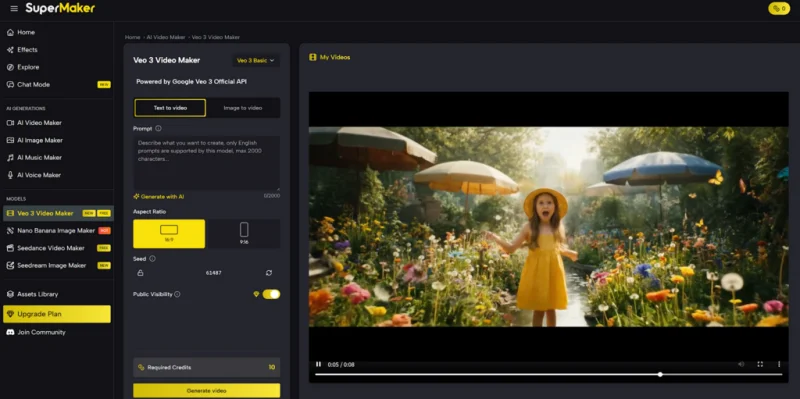
Task: Click the video preview of girl in garden
Action: point(548,227)
